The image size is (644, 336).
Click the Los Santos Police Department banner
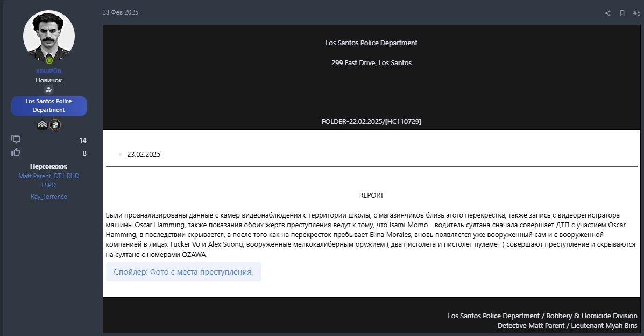(x=48, y=106)
